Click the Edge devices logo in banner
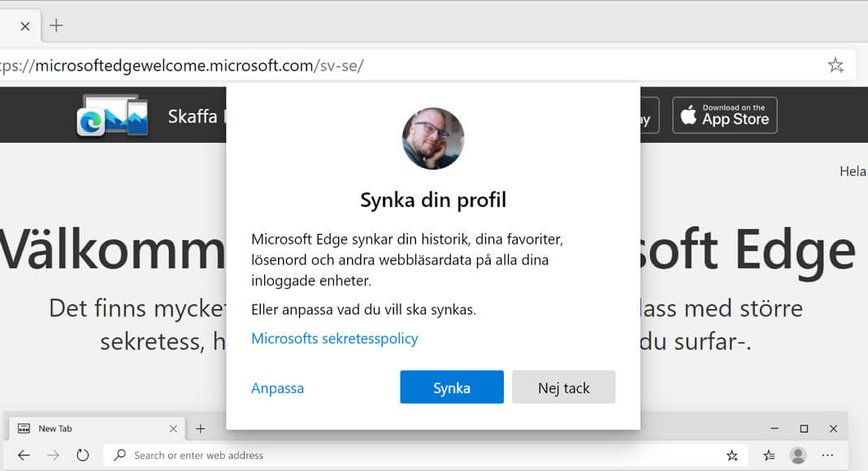This screenshot has height=471, width=868. coord(113,115)
